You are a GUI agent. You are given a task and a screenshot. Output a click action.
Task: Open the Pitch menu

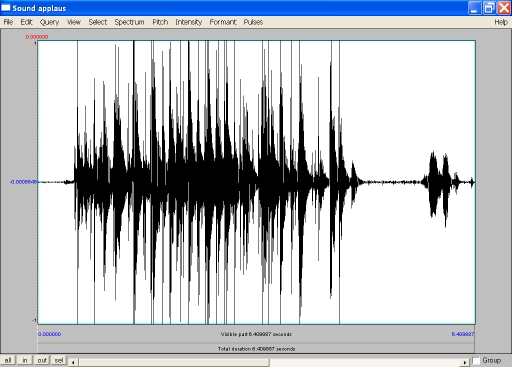[x=160, y=22]
